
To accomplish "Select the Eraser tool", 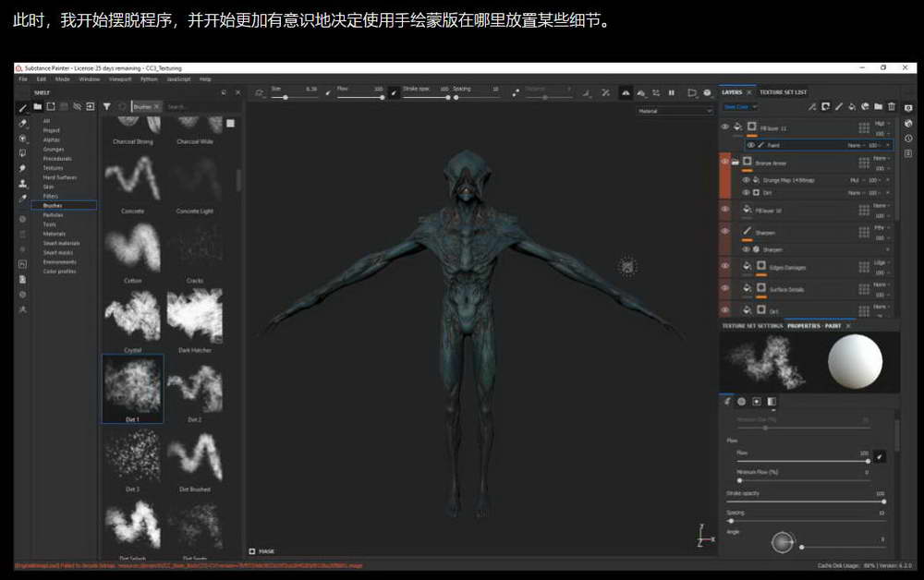I will (22, 123).
